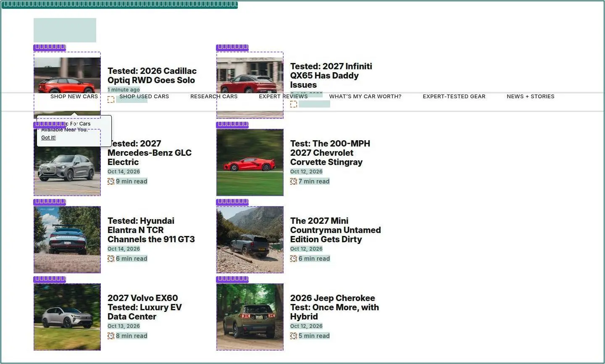Click the 'Oct 13, 2026' date under Volvo EX60
Viewport: 605px width, 364px height.
124,326
